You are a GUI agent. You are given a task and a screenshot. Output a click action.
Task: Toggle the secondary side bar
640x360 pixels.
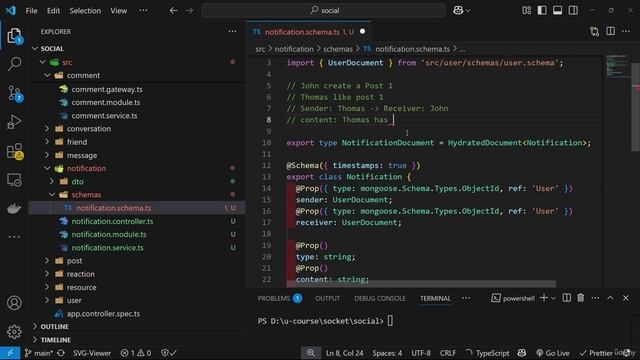point(573,11)
